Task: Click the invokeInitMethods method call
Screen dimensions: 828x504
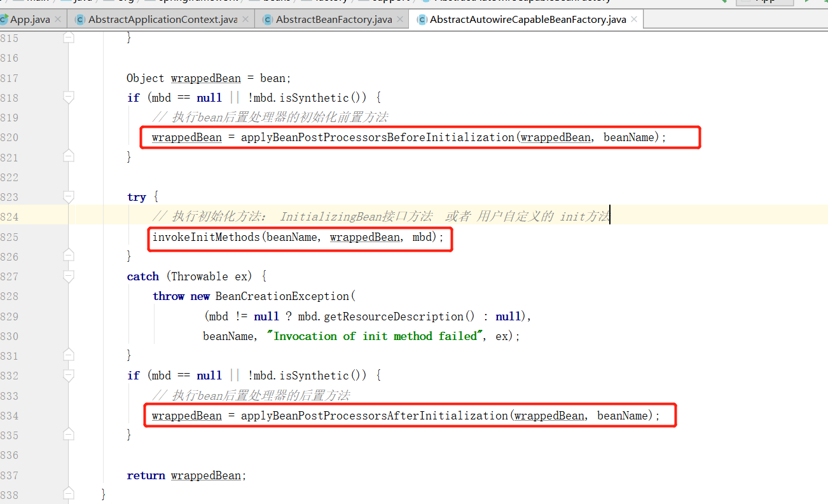Action: click(x=206, y=237)
